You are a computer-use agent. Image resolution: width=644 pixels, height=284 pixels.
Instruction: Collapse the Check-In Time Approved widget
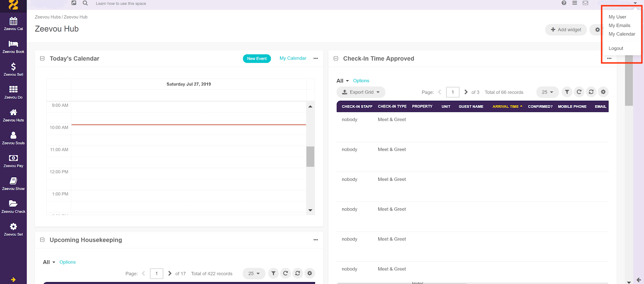[336, 58]
